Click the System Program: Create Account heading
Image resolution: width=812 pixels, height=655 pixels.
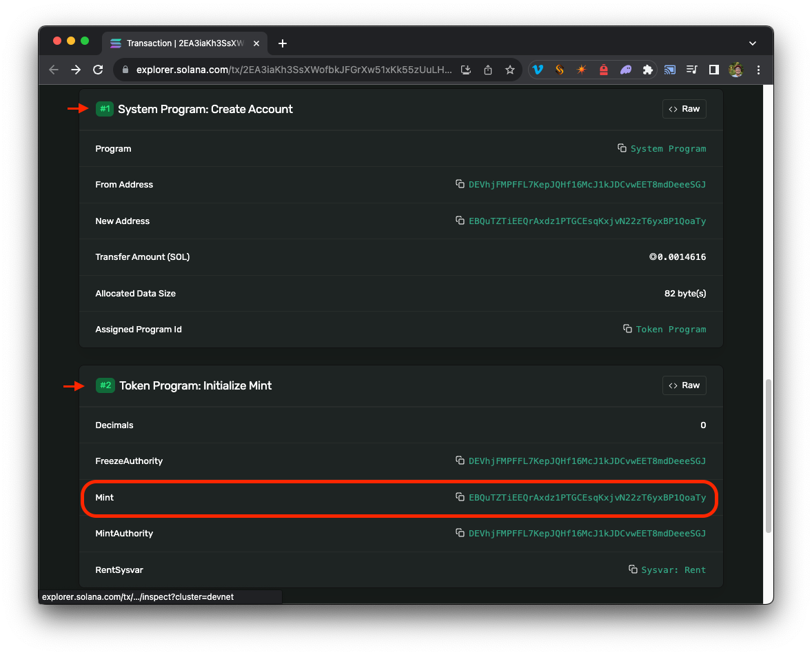tap(205, 109)
